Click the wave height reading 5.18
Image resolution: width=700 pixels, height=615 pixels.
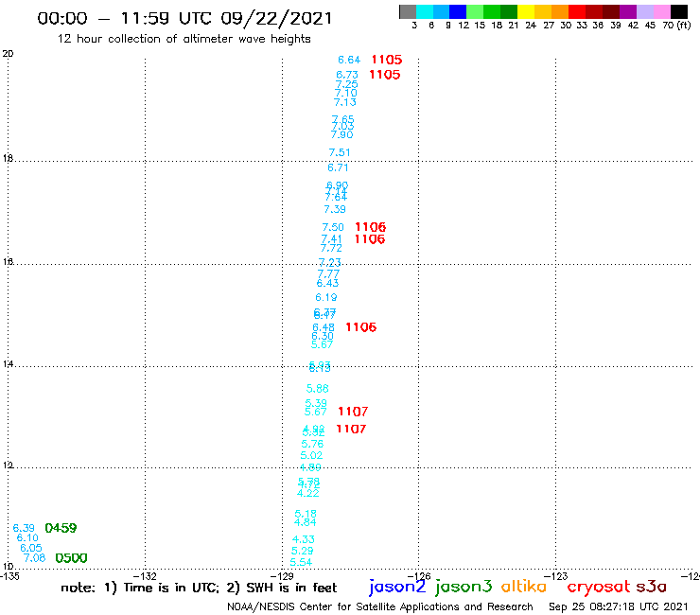306,514
